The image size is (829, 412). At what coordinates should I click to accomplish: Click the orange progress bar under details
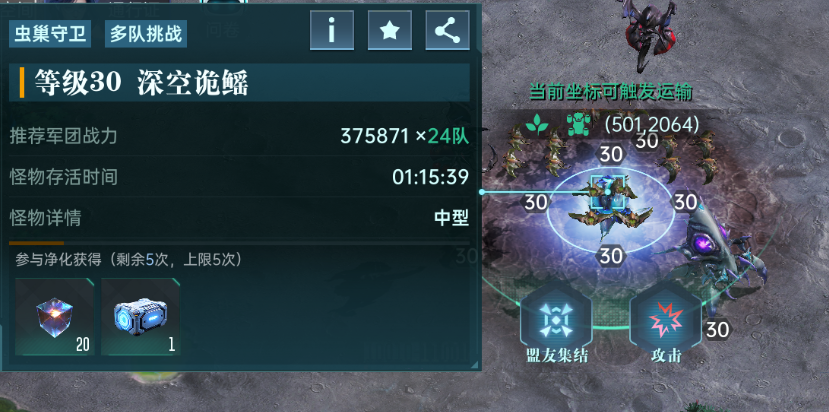click(x=36, y=243)
